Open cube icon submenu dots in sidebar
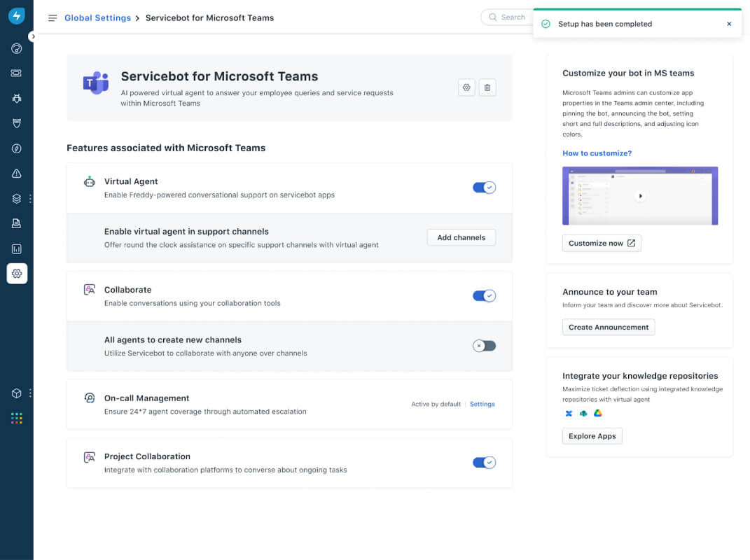This screenshot has height=560, width=750. tap(30, 393)
